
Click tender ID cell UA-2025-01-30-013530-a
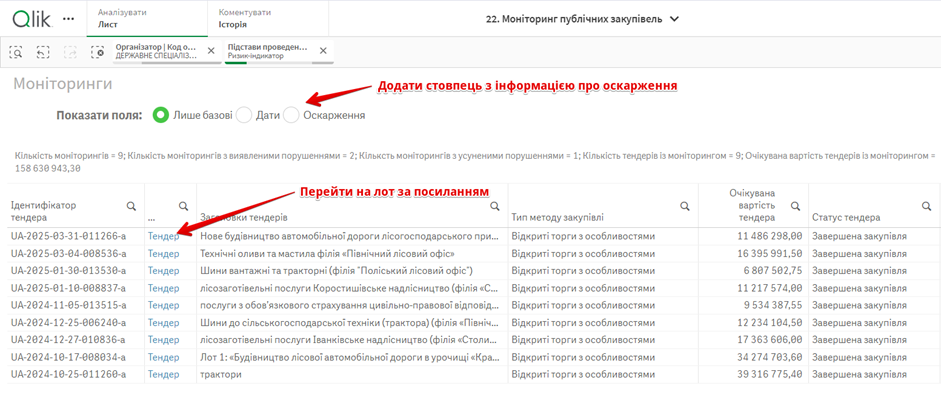pyautogui.click(x=68, y=271)
